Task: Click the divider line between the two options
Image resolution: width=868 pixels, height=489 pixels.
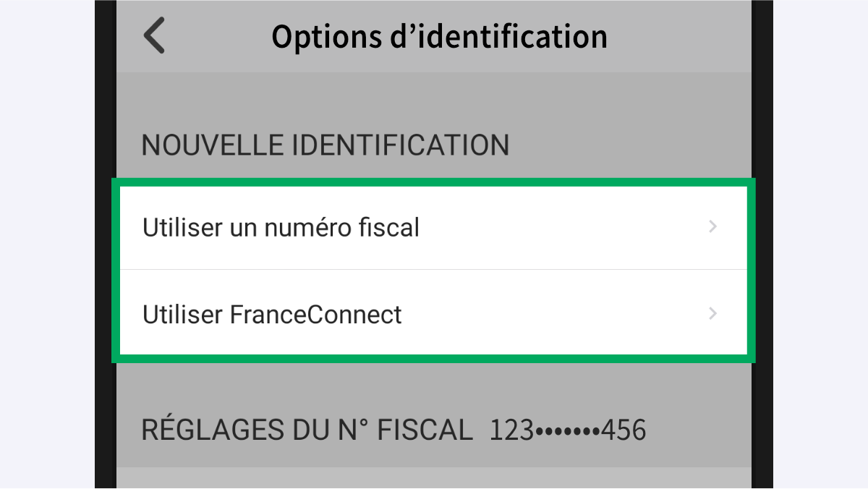Action: tap(434, 270)
